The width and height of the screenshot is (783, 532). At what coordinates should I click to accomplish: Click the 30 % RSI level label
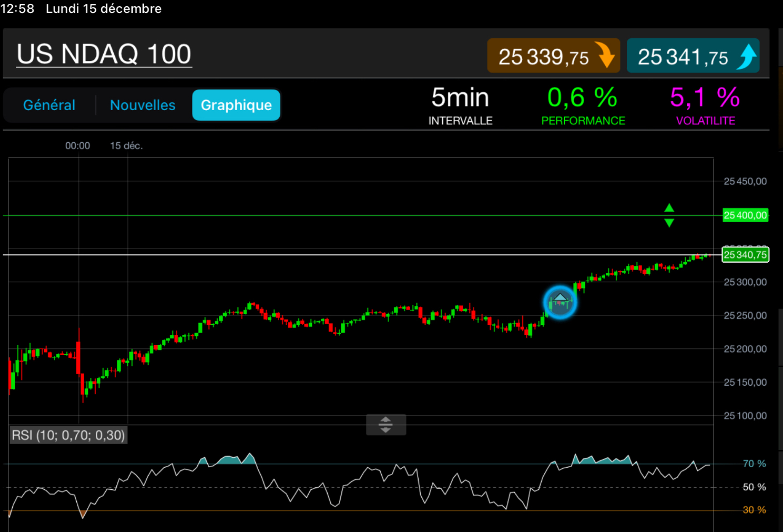[x=754, y=510]
